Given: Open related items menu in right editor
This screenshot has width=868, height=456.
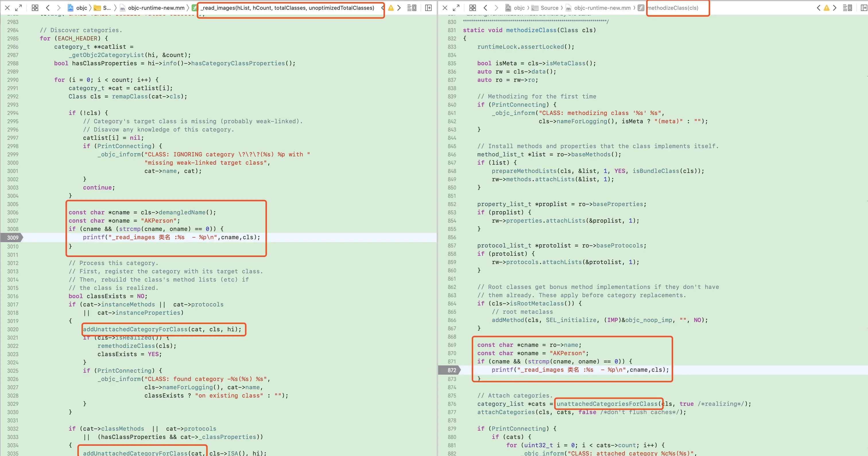Looking at the screenshot, I should pyautogui.click(x=472, y=7).
